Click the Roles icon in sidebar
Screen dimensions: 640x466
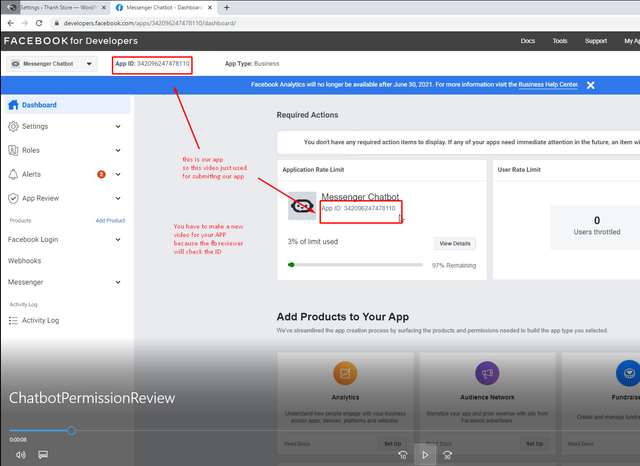tap(13, 150)
